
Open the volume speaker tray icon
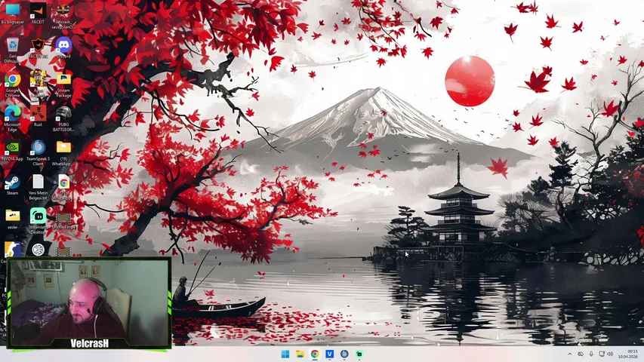pos(610,354)
